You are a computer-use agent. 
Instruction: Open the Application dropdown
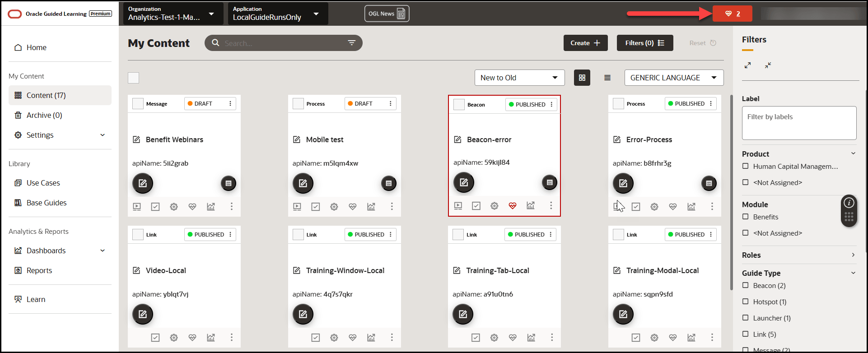click(x=278, y=14)
